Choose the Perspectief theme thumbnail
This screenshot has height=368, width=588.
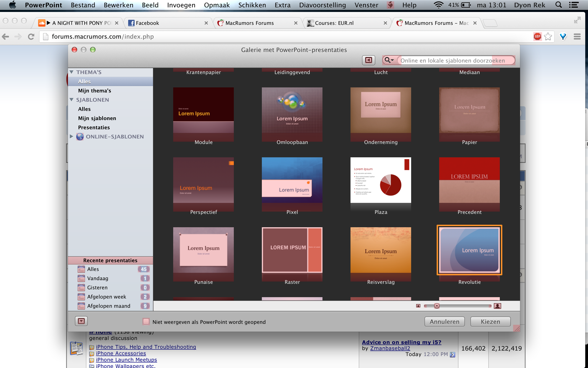203,180
